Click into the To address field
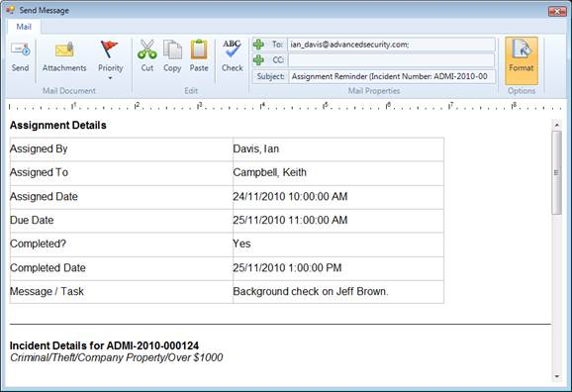572x392 pixels. click(x=391, y=45)
